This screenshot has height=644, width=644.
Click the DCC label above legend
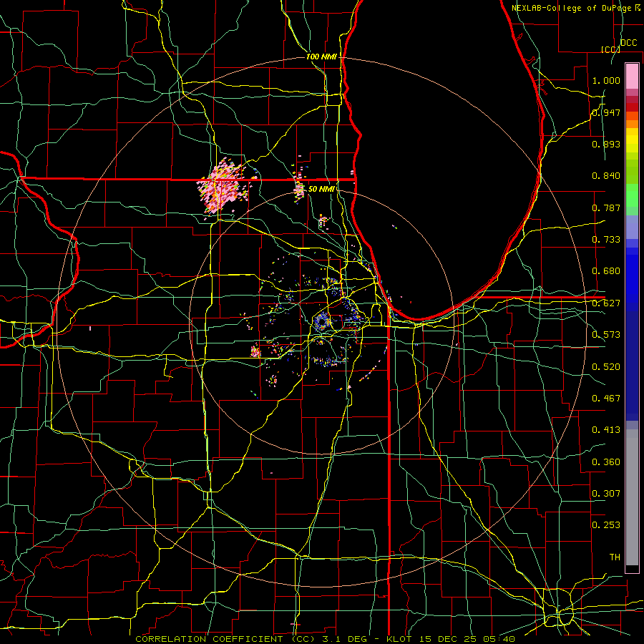click(x=628, y=43)
